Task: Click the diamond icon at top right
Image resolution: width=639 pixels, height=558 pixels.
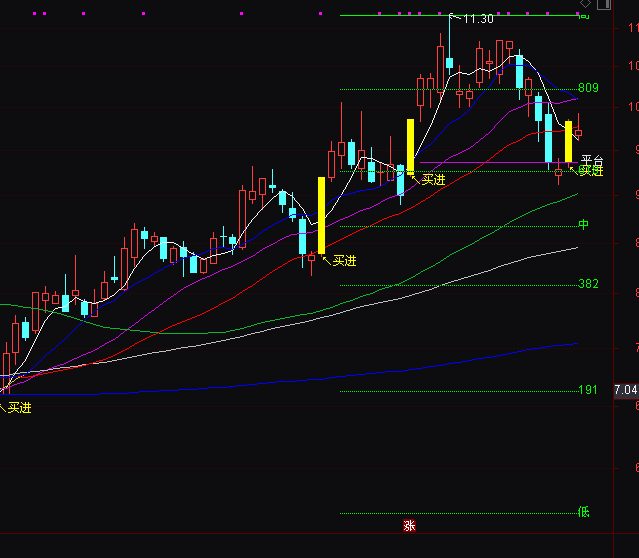Action: click(586, 5)
